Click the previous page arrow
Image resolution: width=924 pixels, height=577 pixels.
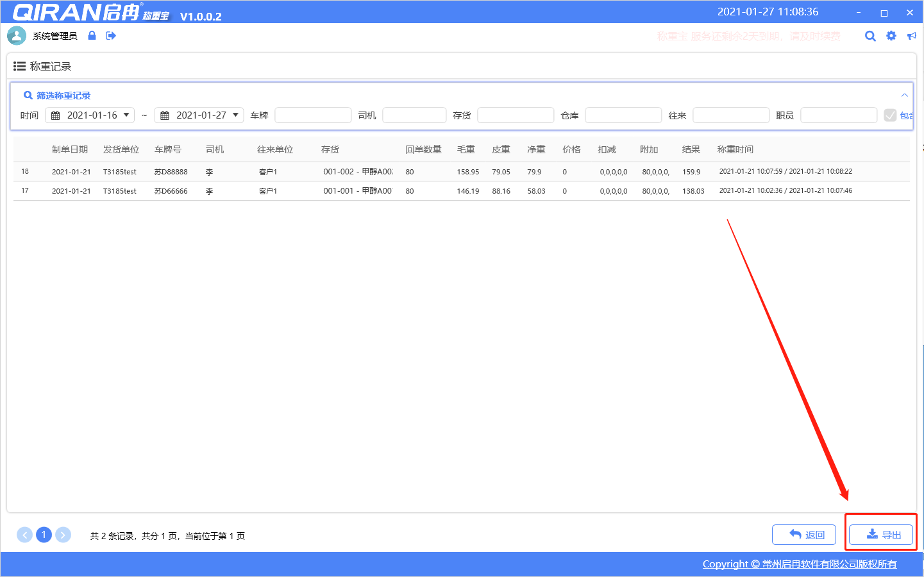pos(24,535)
